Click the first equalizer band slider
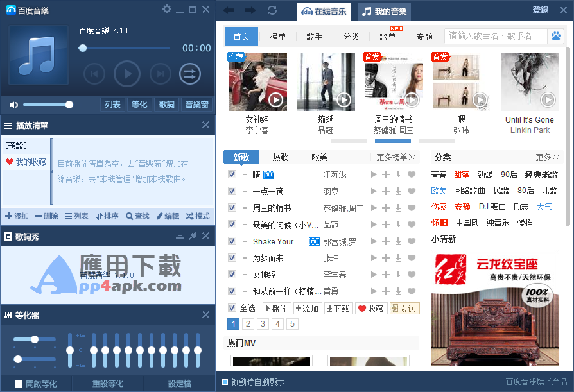This screenshot has height=392, width=574. tap(93, 350)
